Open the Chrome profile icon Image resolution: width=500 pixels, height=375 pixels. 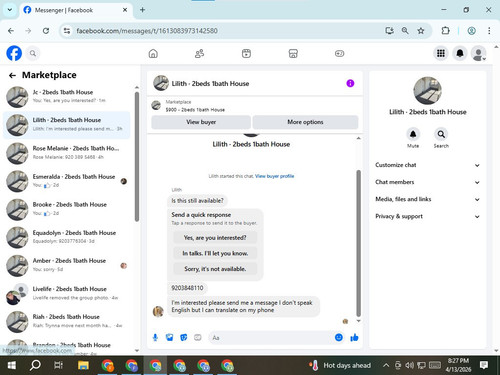click(471, 31)
